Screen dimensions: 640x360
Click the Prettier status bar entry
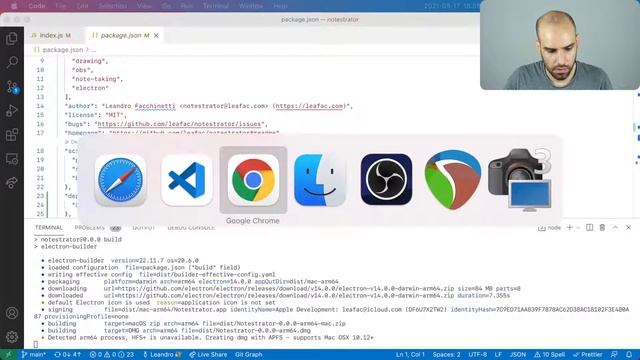pos(587,354)
